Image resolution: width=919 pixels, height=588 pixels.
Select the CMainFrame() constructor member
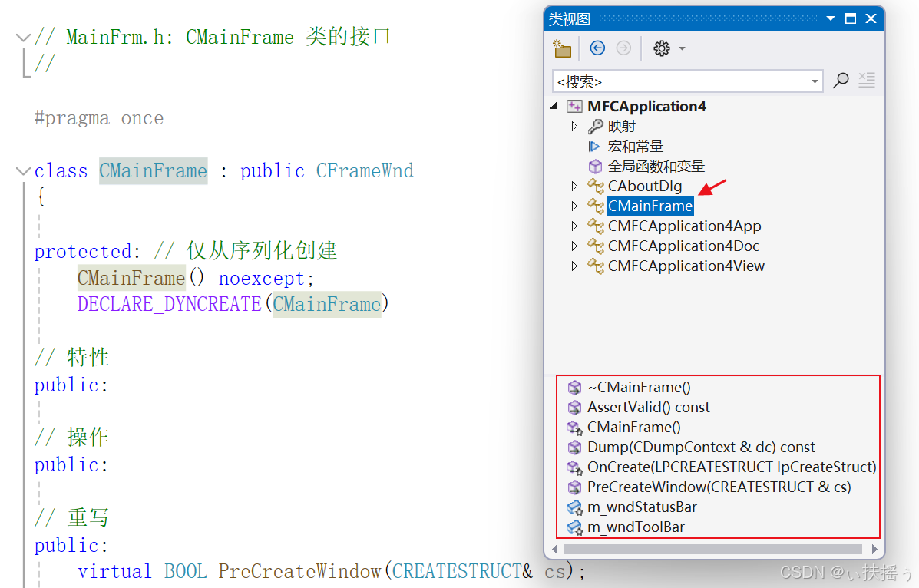click(634, 428)
